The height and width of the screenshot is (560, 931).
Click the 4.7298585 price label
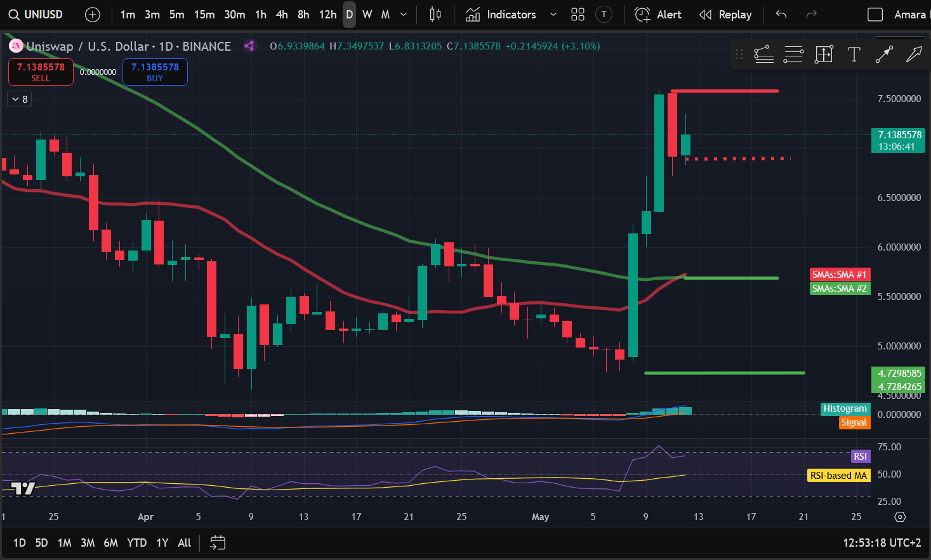(x=899, y=374)
